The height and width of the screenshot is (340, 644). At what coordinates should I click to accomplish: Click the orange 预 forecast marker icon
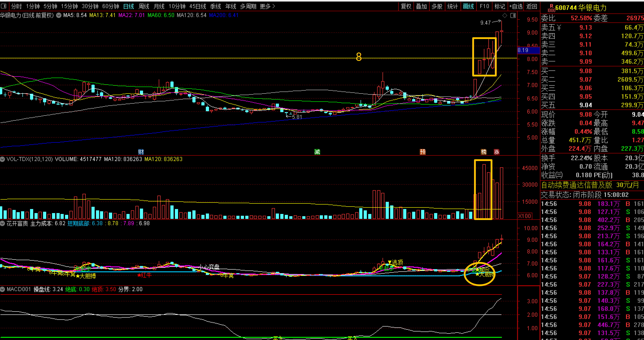[422, 152]
